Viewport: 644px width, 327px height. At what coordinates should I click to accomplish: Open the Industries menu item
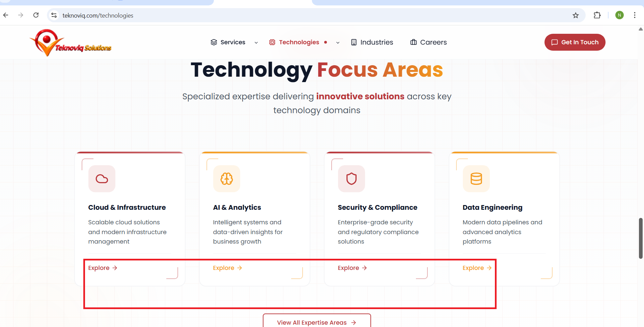pos(372,42)
